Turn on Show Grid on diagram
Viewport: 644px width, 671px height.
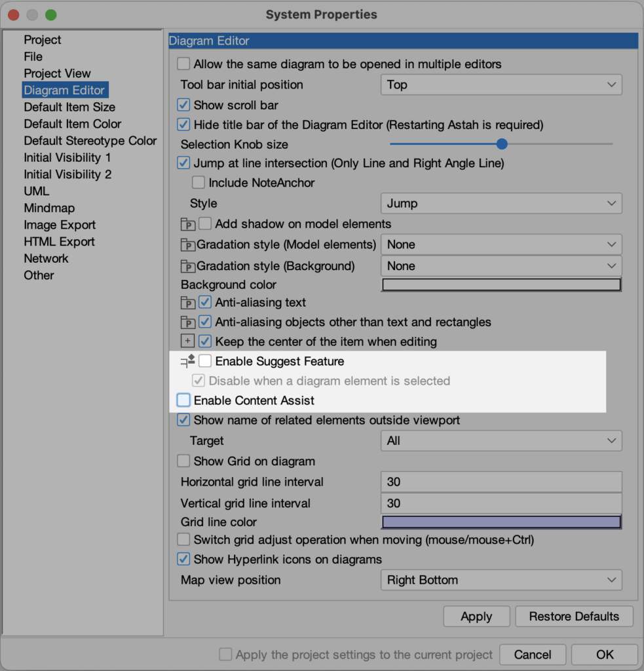click(x=184, y=461)
